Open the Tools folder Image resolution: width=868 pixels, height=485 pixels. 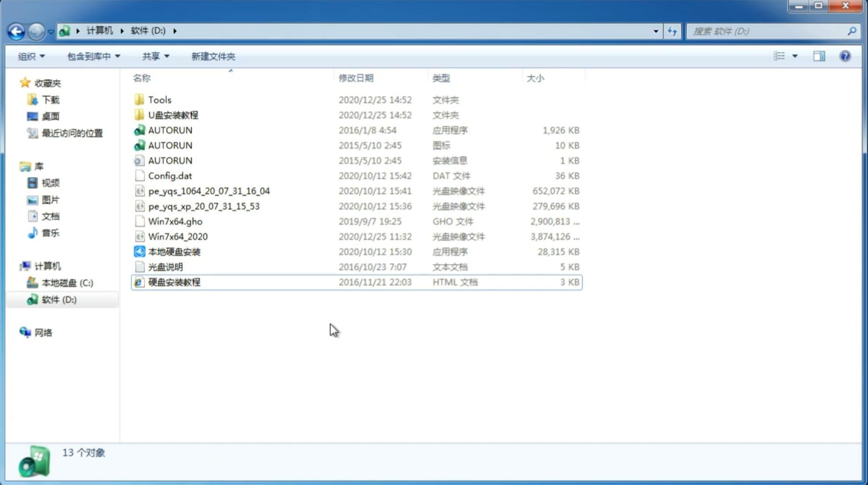pyautogui.click(x=159, y=99)
